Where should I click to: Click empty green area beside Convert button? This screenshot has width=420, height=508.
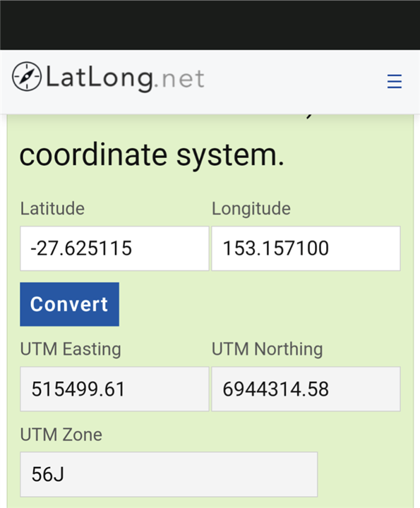click(x=259, y=304)
